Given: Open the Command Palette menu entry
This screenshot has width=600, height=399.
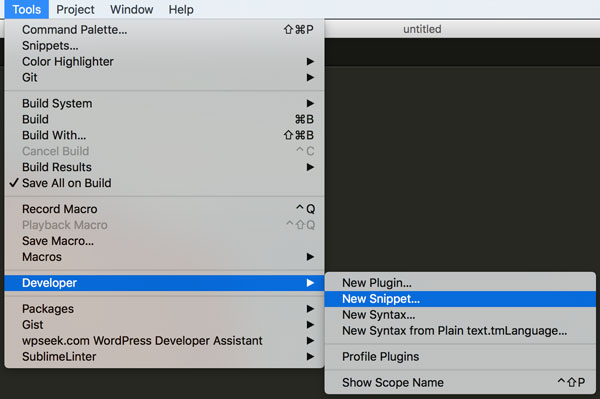Looking at the screenshot, I should pos(165,30).
